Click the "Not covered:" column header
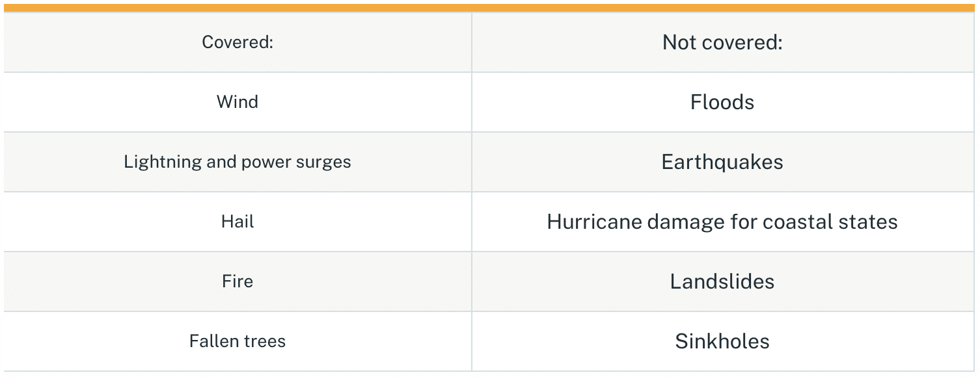Viewport: 980px width, 377px height. click(x=722, y=42)
